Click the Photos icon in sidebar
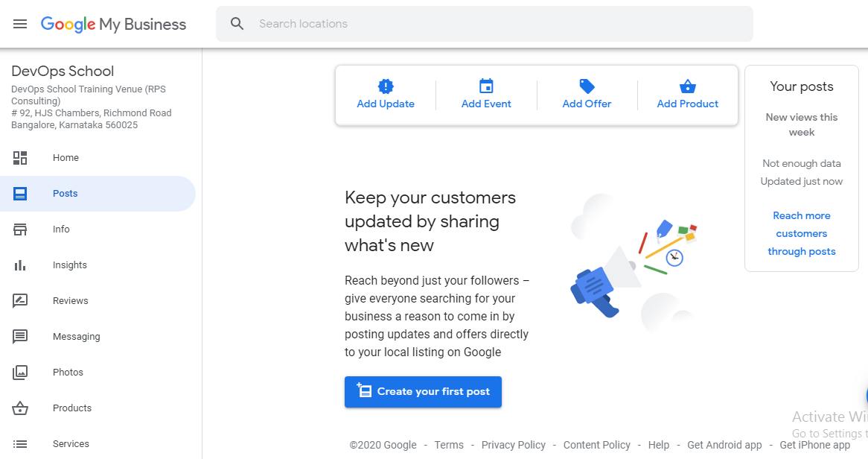This screenshot has height=459, width=868. coord(20,372)
